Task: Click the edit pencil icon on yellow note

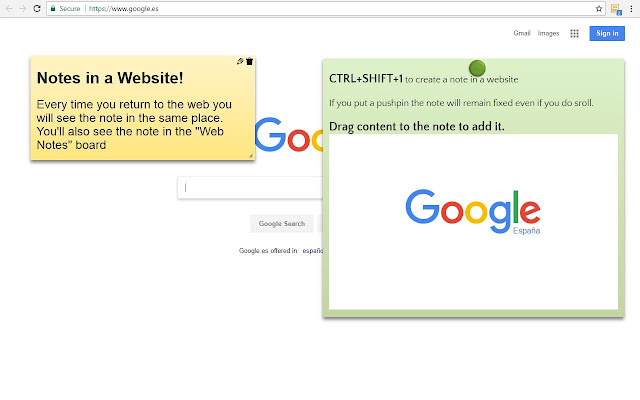Action: click(240, 61)
